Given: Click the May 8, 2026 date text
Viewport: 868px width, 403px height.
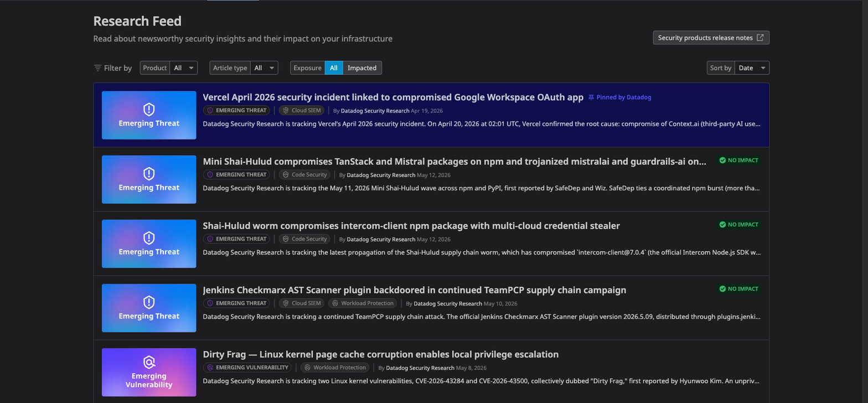Looking at the screenshot, I should (x=471, y=368).
